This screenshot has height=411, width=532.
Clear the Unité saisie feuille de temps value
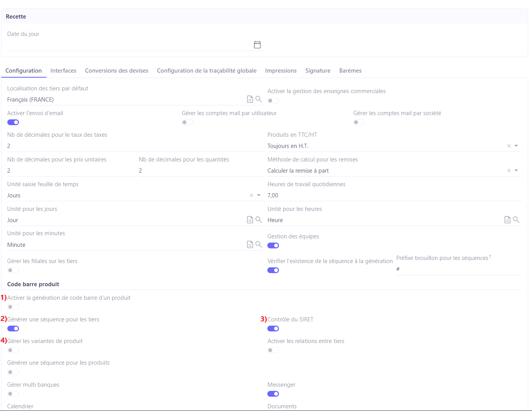(x=252, y=195)
